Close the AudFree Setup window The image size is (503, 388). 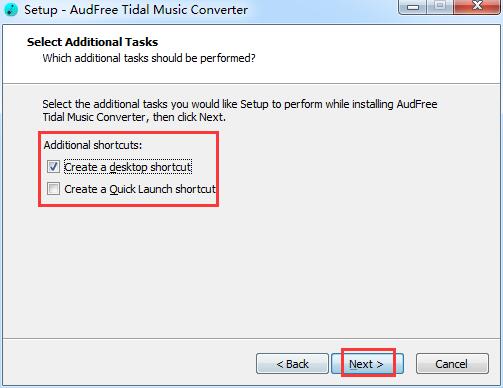click(x=477, y=6)
